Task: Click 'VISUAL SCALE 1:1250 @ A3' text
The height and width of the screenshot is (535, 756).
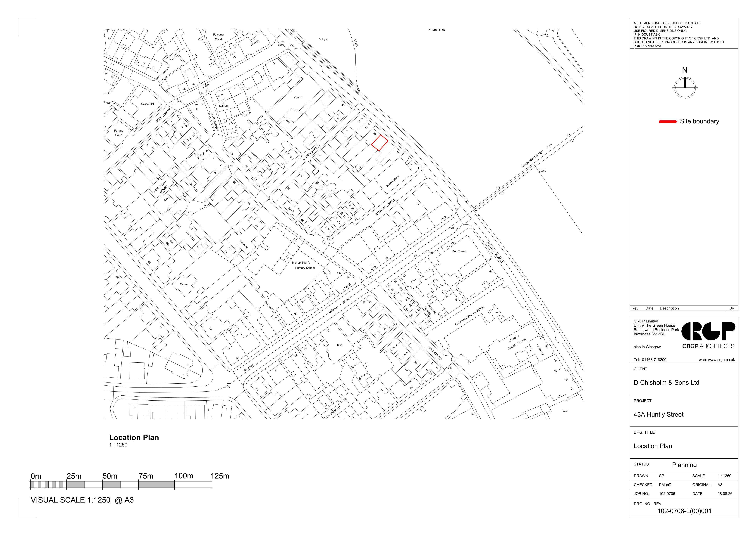Action: 82,500
